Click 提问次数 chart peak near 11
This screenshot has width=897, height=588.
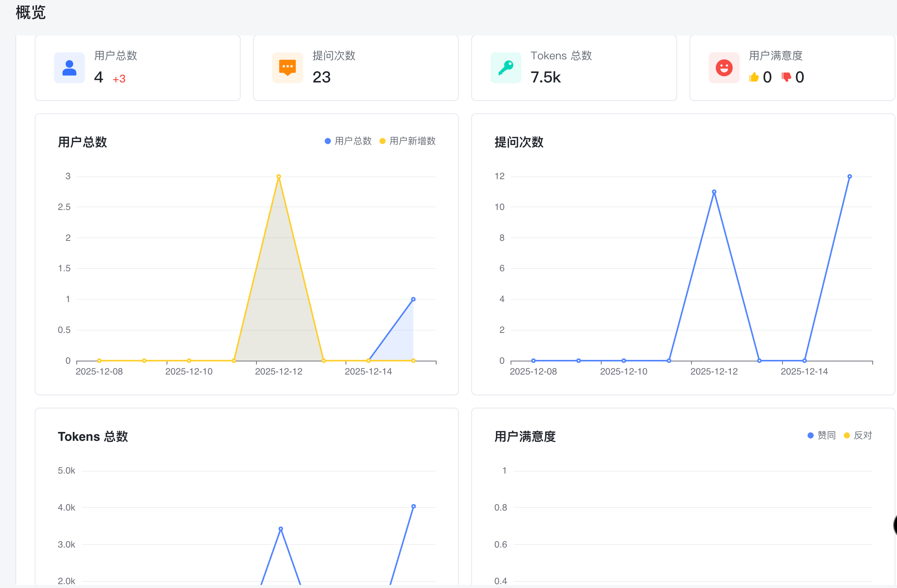[x=714, y=192]
